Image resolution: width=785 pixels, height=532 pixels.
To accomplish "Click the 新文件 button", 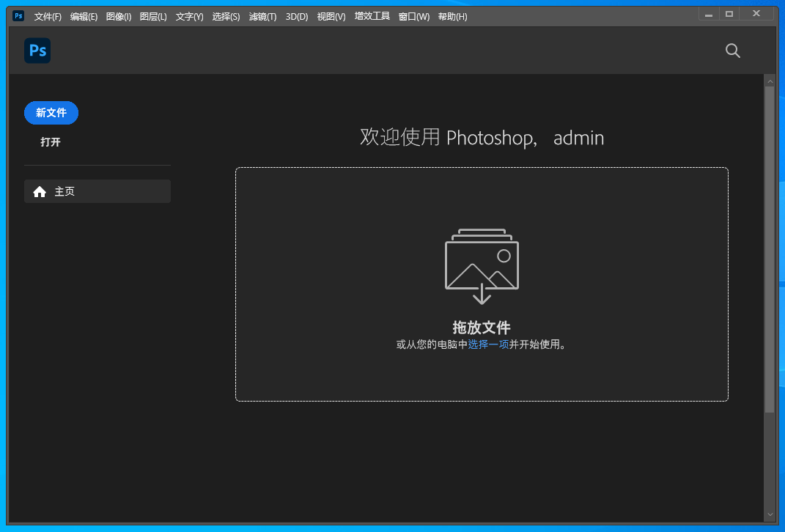I will click(51, 113).
